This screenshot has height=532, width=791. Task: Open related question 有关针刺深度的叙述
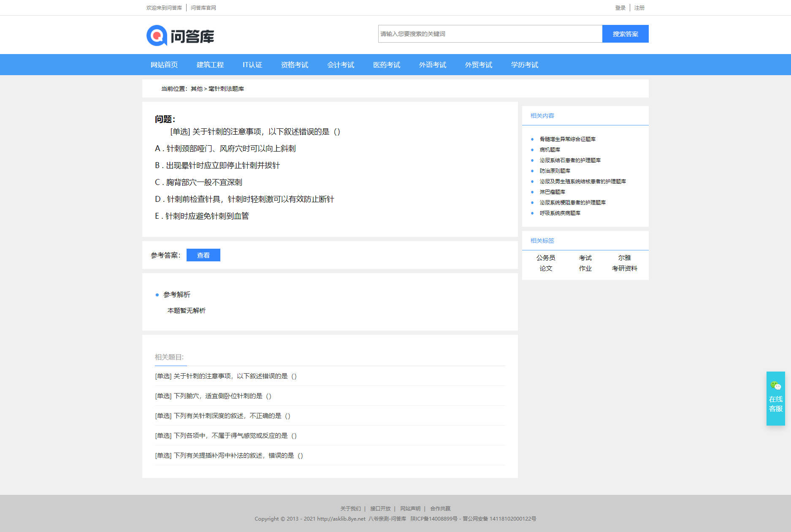click(x=222, y=415)
